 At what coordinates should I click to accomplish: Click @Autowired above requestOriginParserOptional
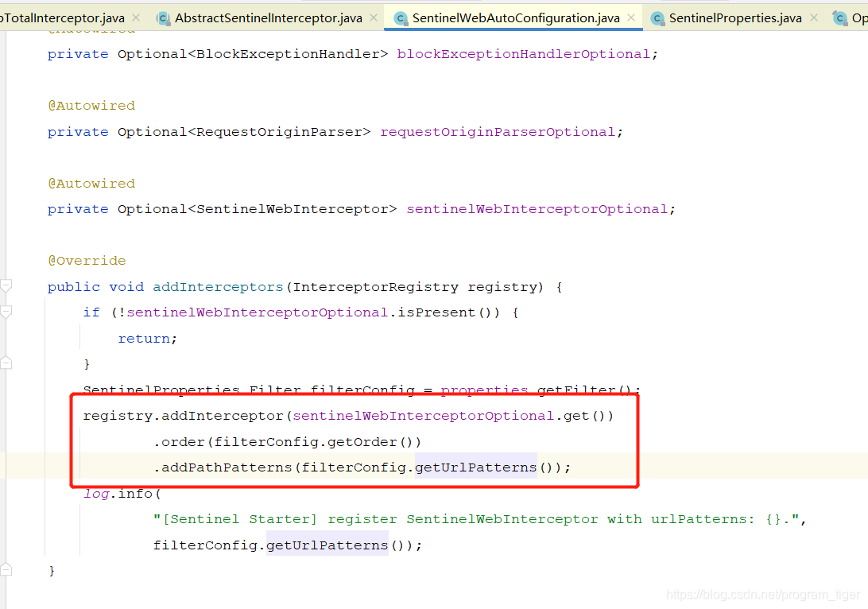click(91, 106)
